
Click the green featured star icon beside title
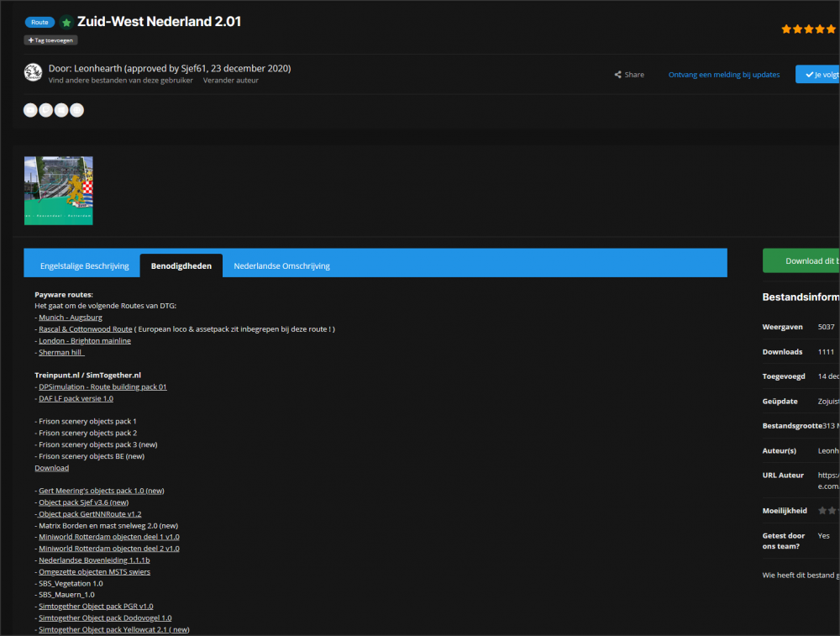click(x=66, y=23)
